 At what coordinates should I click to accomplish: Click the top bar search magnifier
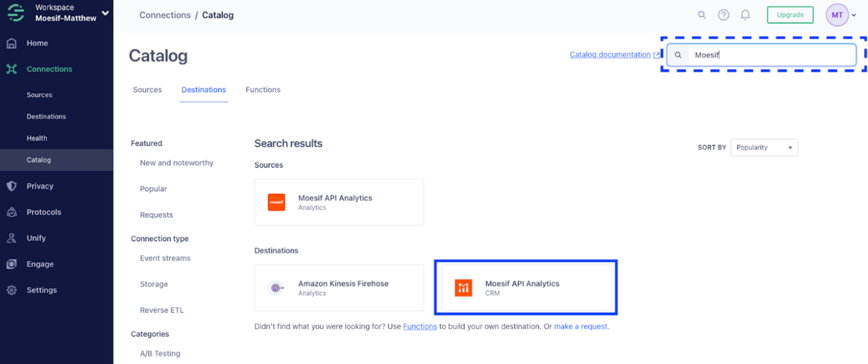702,15
